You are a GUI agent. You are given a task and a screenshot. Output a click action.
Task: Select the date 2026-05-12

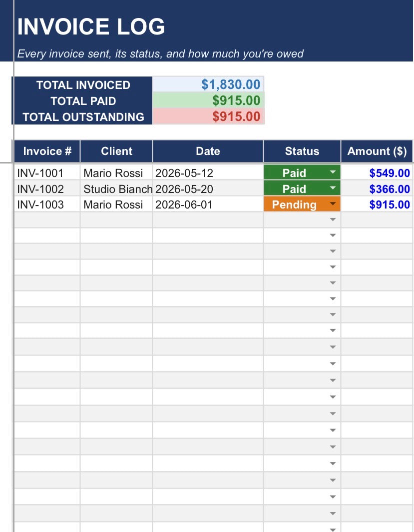pos(208,172)
